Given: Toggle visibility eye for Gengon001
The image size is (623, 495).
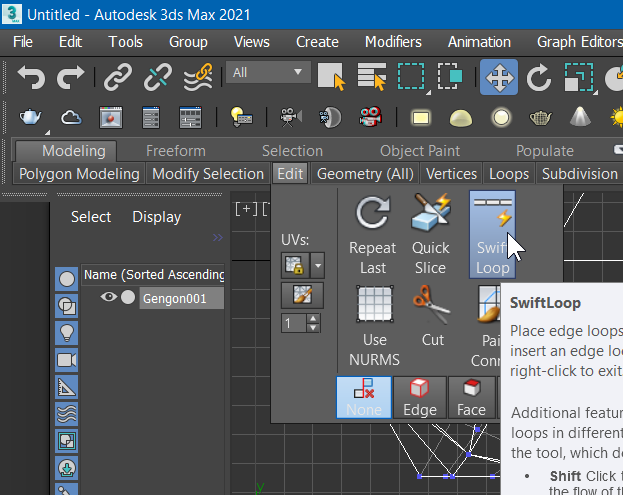Looking at the screenshot, I should coord(108,297).
